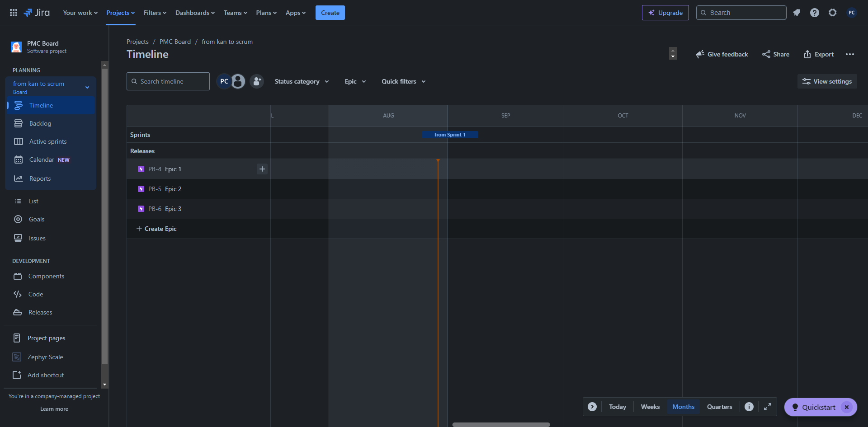Open the app switcher grid icon
Image resolution: width=868 pixels, height=427 pixels.
14,13
